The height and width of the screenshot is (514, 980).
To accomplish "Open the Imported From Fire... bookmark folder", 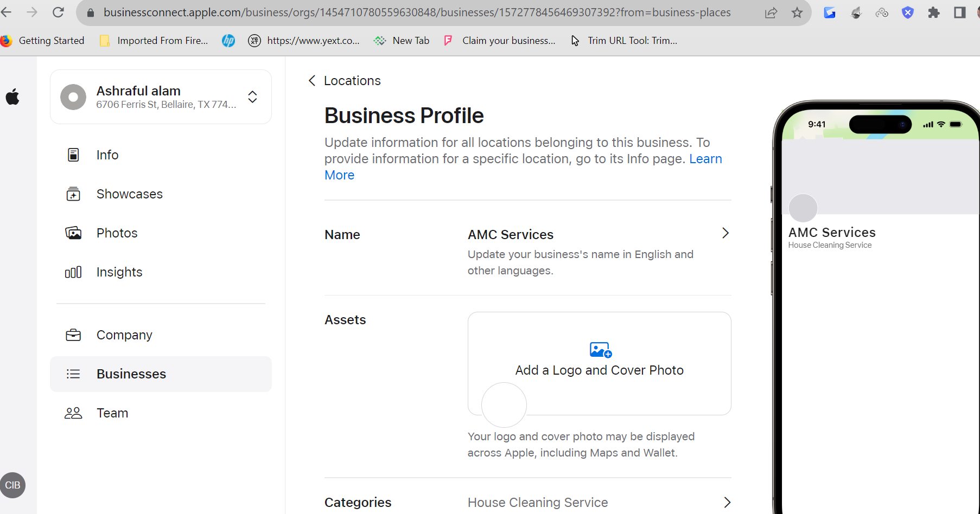I will 154,41.
